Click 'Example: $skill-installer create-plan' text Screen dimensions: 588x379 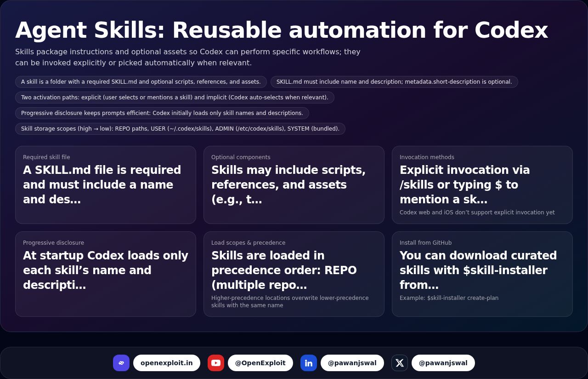449,298
